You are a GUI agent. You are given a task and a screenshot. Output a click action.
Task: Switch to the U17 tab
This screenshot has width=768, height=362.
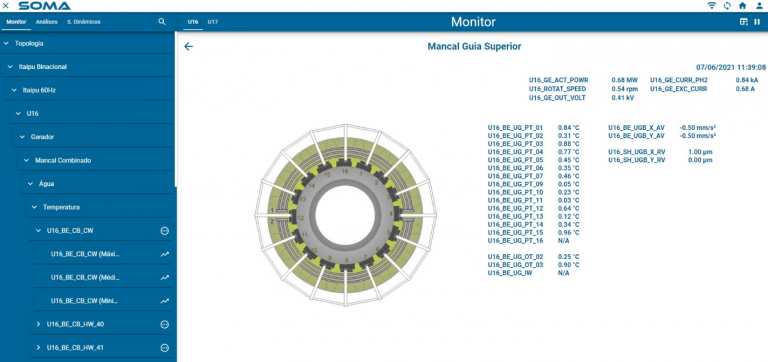pos(213,22)
